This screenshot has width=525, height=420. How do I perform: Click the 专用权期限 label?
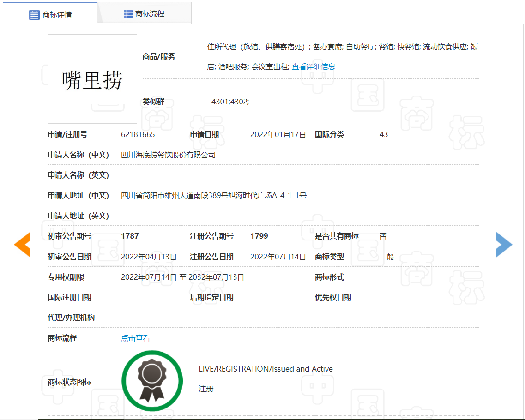(x=66, y=277)
